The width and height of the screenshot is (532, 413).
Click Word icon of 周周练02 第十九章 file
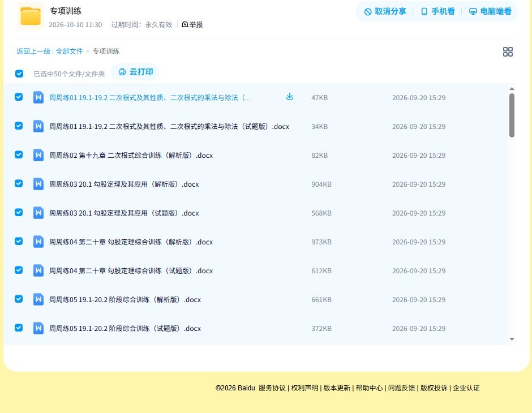[38, 155]
